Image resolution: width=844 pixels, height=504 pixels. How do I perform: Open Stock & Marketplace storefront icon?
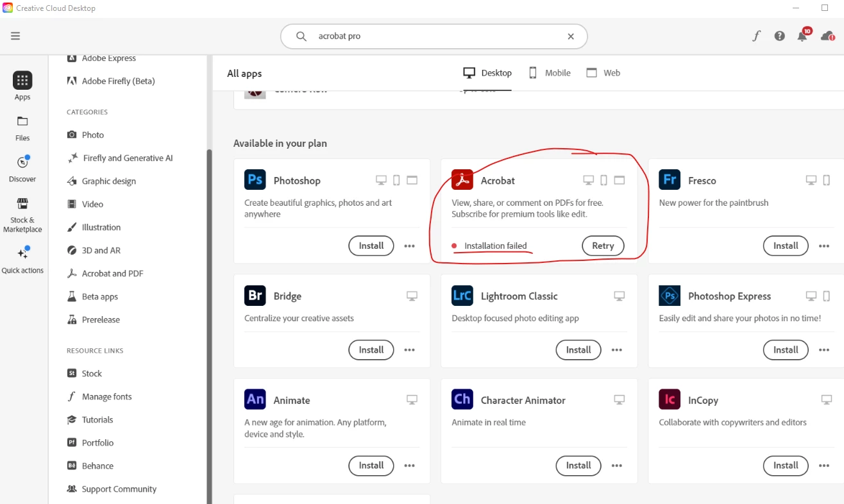tap(22, 204)
